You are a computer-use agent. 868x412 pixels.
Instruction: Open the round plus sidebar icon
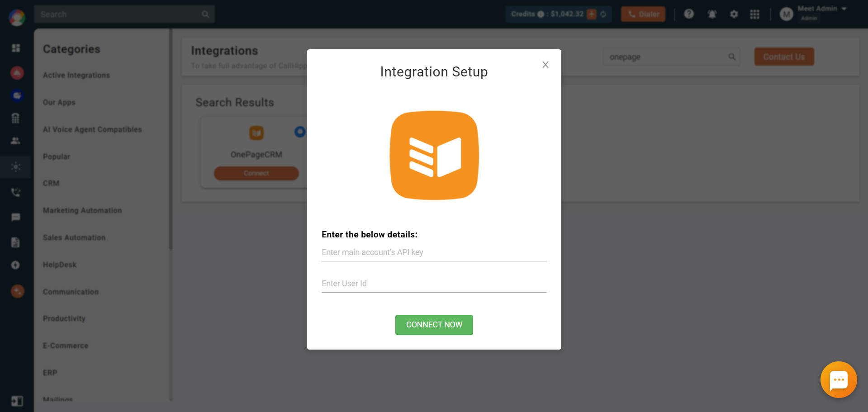[x=15, y=265]
